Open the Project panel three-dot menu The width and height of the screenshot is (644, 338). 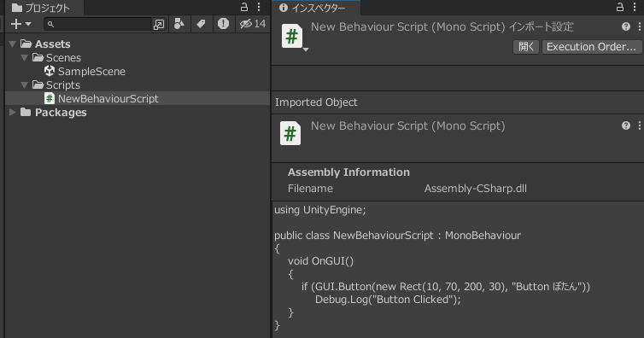259,7
